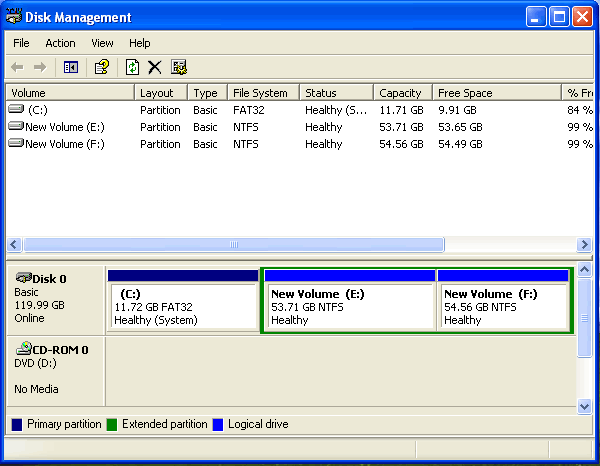Sort by the Layout column header
The height and width of the screenshot is (466, 600).
point(161,93)
